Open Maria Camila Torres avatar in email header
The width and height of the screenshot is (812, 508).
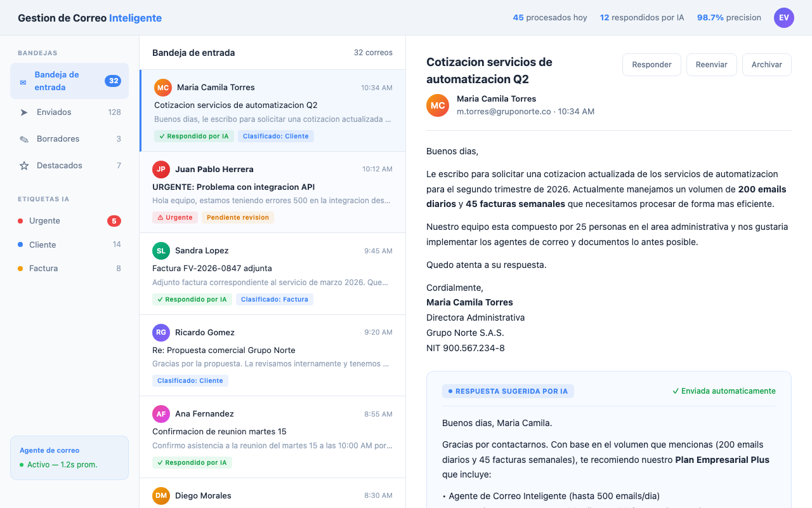(x=438, y=105)
